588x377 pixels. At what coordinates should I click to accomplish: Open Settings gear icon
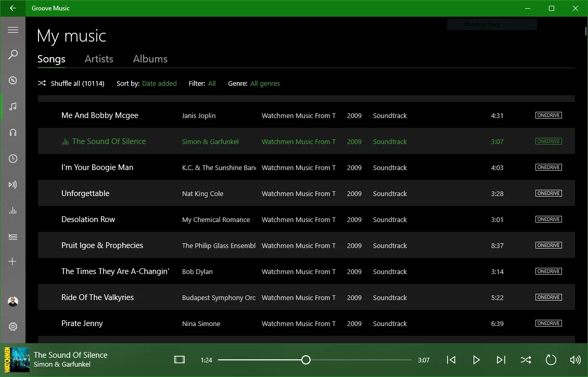tap(13, 327)
